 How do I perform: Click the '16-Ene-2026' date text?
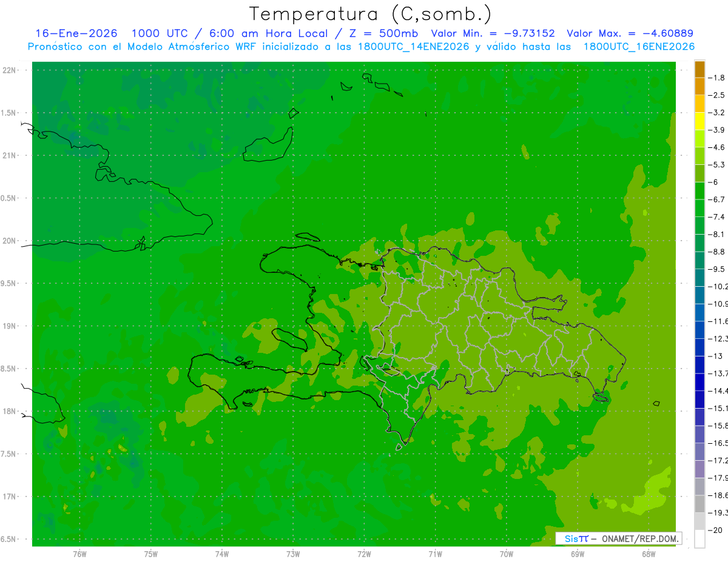click(76, 33)
